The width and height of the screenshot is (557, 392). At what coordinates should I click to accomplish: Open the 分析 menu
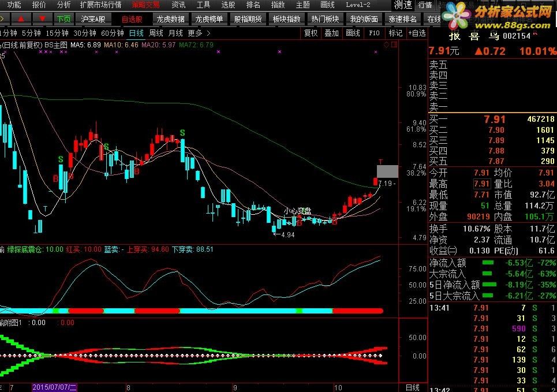(63, 5)
